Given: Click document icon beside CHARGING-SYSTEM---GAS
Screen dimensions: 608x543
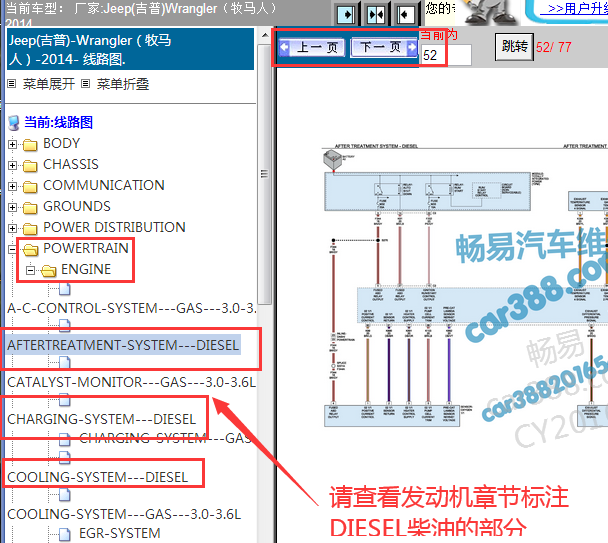Looking at the screenshot, I should click(65, 439).
